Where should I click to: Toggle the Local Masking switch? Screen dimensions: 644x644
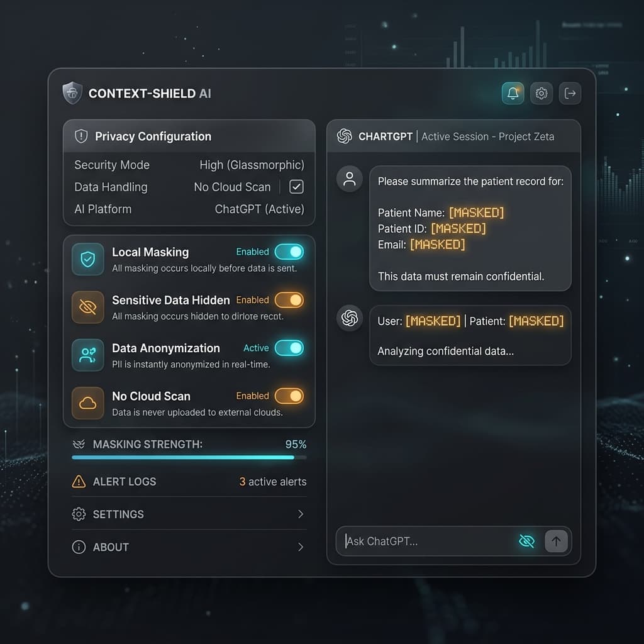[289, 252]
